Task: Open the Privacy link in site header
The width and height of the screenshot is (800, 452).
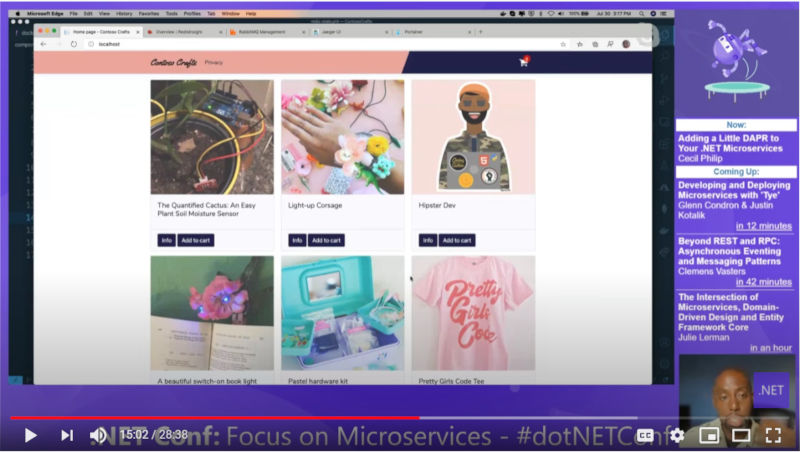Action: [214, 62]
